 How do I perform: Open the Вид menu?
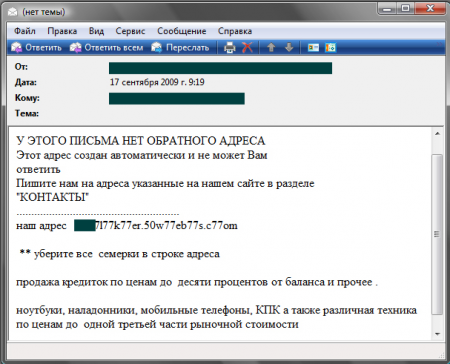click(96, 31)
